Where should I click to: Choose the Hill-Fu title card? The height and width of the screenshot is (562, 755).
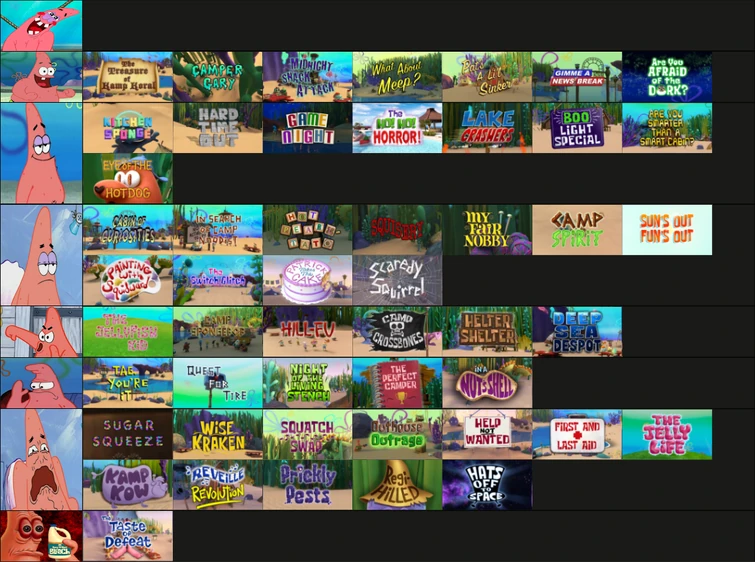pyautogui.click(x=308, y=332)
